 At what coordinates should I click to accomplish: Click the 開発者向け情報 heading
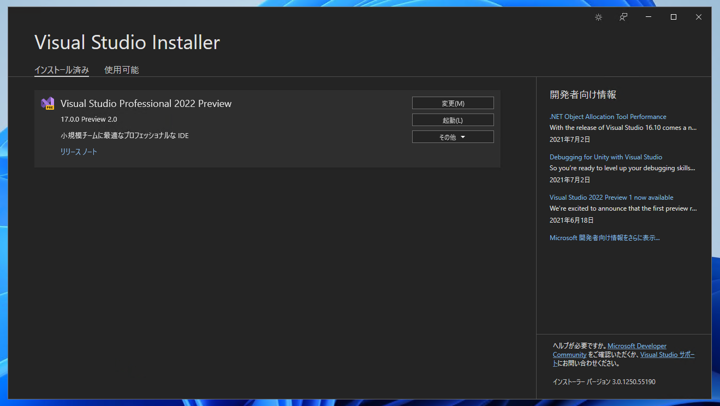pyautogui.click(x=583, y=95)
